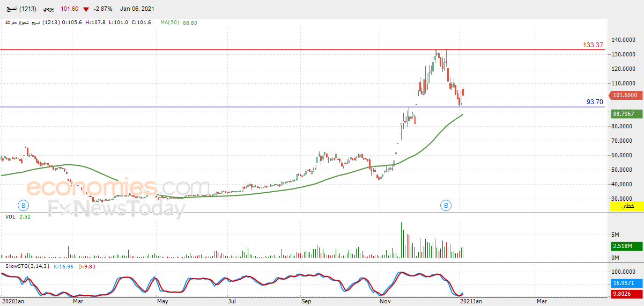Click the green 2.518M volume tag

click(x=626, y=246)
